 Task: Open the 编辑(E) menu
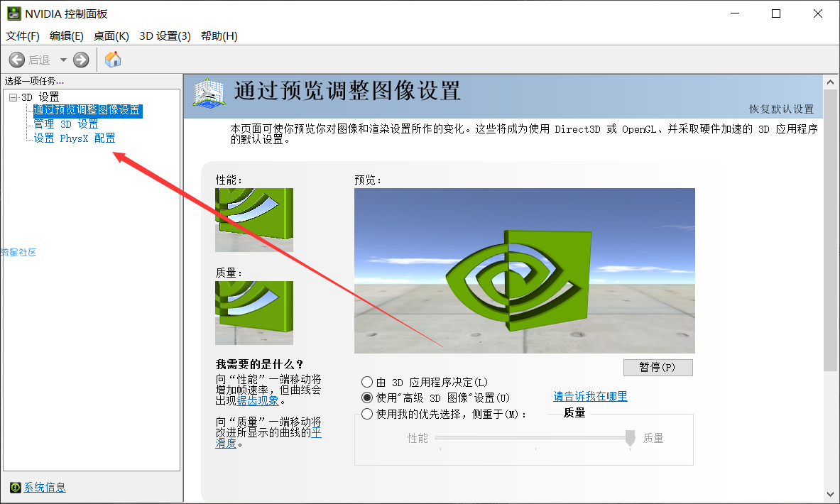[x=67, y=36]
